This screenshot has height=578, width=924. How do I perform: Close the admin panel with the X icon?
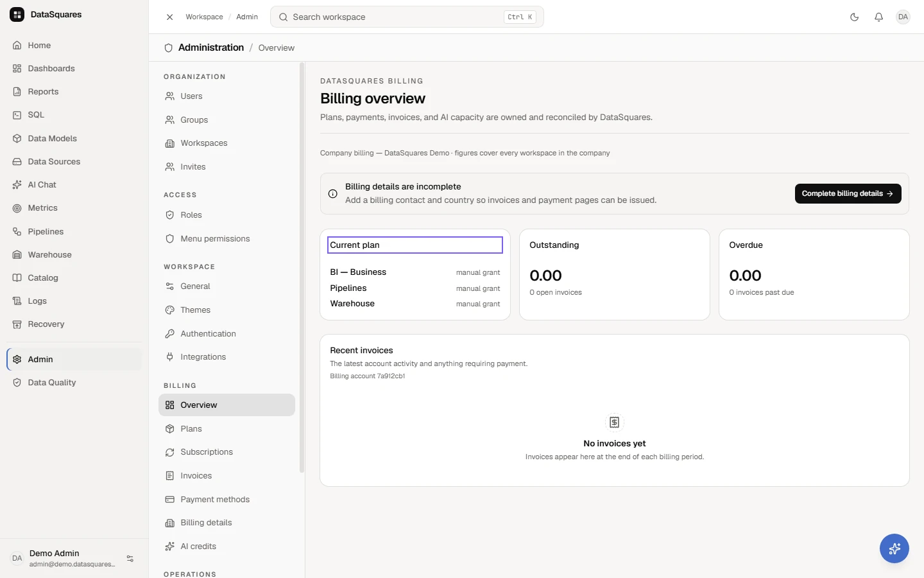169,17
